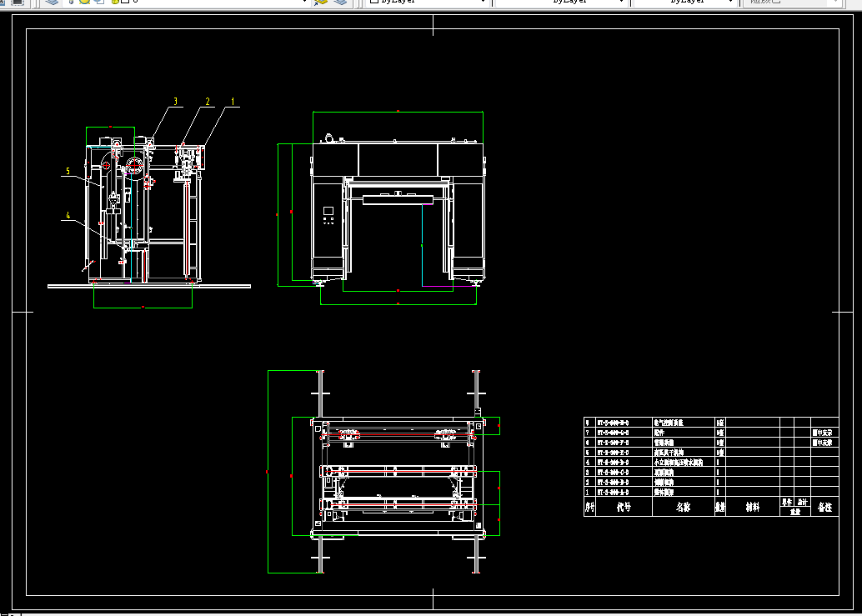Select the cyan vertical line in front view opening
The width and height of the screenshot is (862, 616).
coord(422,245)
